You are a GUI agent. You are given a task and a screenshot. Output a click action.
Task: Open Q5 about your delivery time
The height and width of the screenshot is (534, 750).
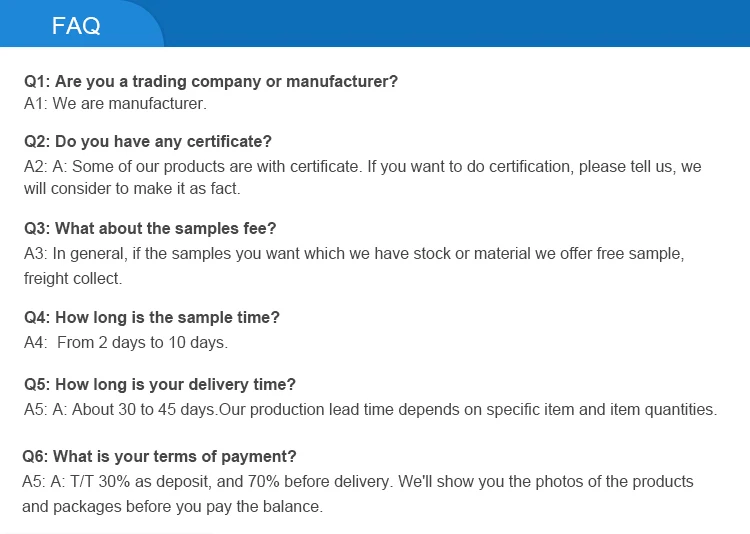coord(160,384)
